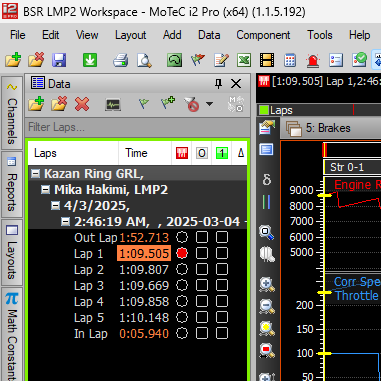Open graph properties icon beside Brakes tab

tap(267, 128)
